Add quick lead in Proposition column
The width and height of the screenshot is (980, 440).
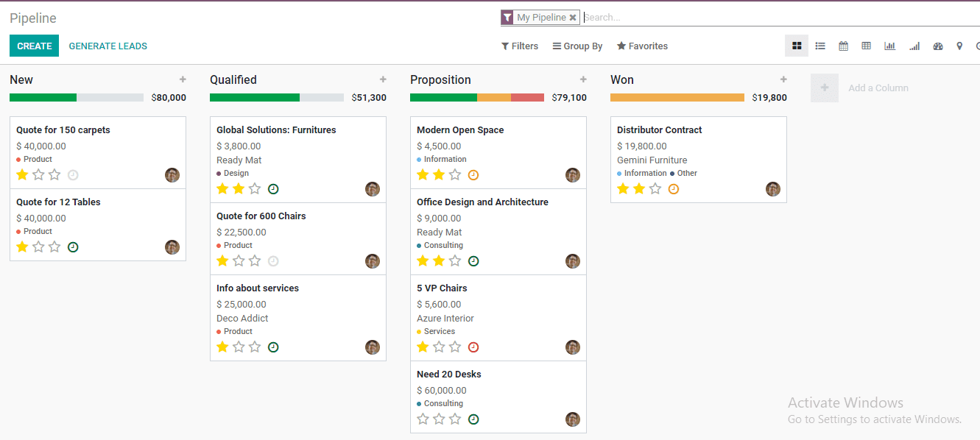(583, 79)
